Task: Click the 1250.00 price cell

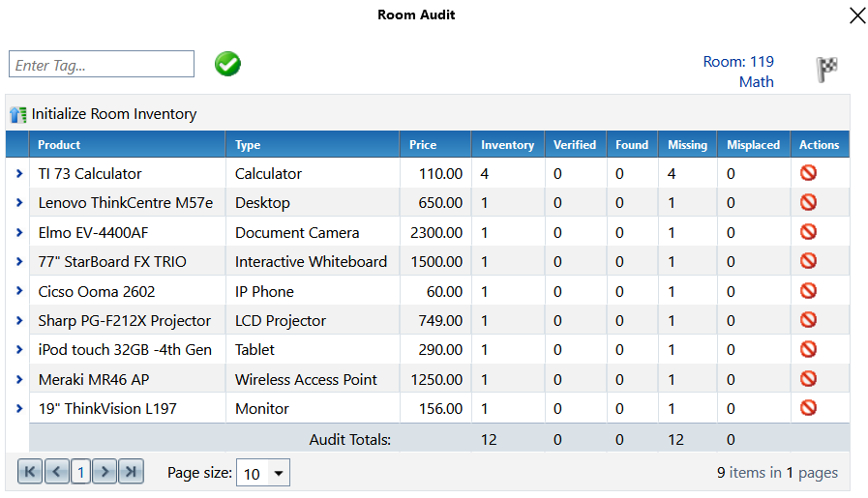Action: (x=436, y=380)
